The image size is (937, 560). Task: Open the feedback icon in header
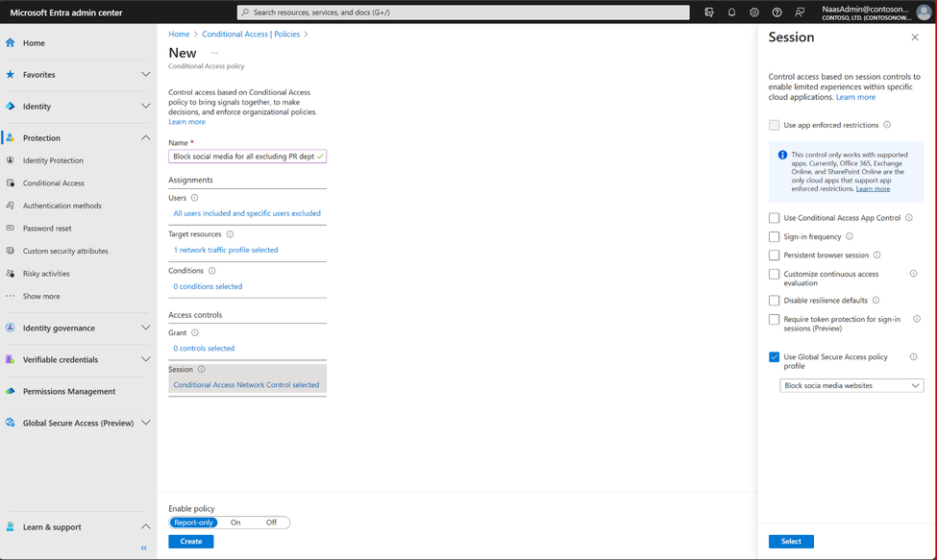tap(800, 12)
